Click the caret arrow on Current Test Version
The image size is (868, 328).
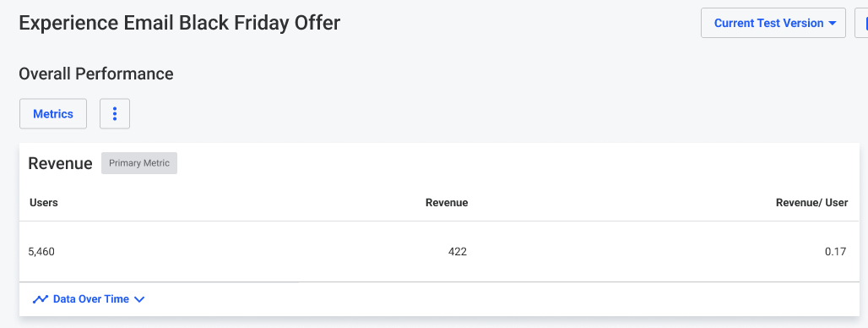(832, 24)
